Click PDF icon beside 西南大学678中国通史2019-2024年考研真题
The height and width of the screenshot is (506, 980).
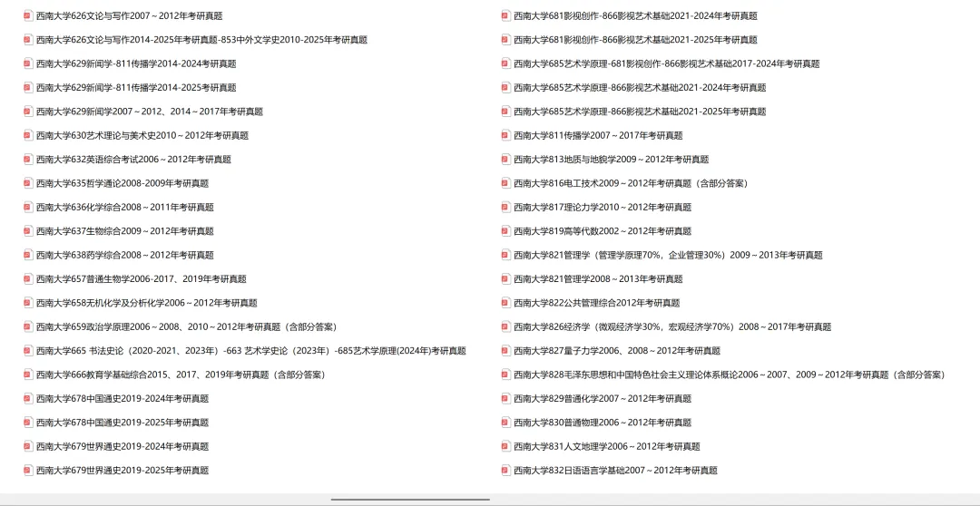(x=27, y=399)
